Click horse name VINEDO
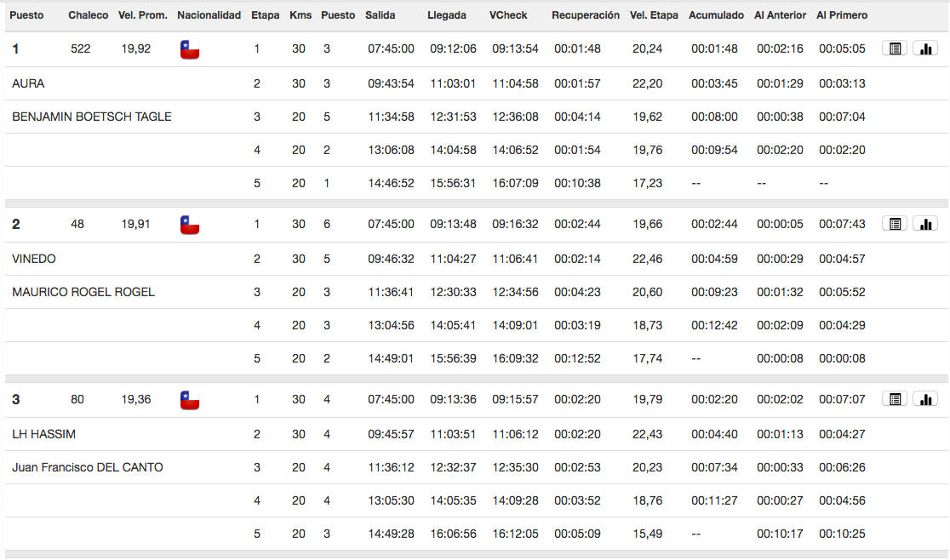 point(34,259)
